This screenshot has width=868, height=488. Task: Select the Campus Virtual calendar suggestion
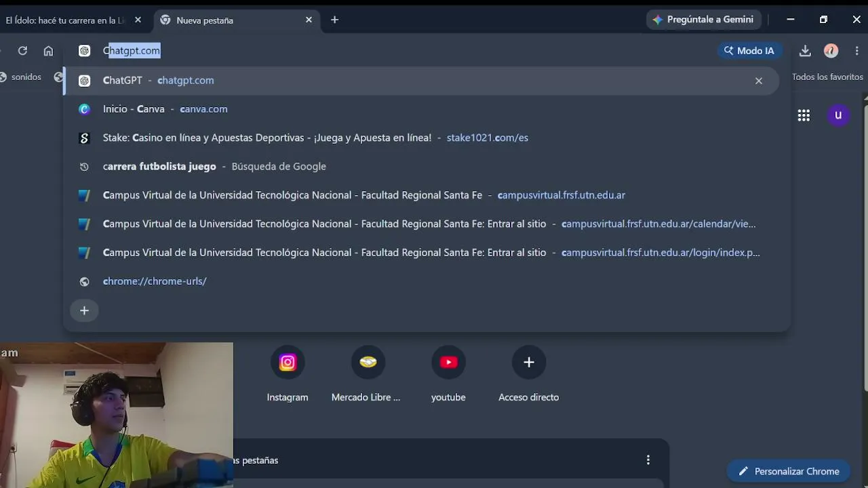click(x=420, y=224)
